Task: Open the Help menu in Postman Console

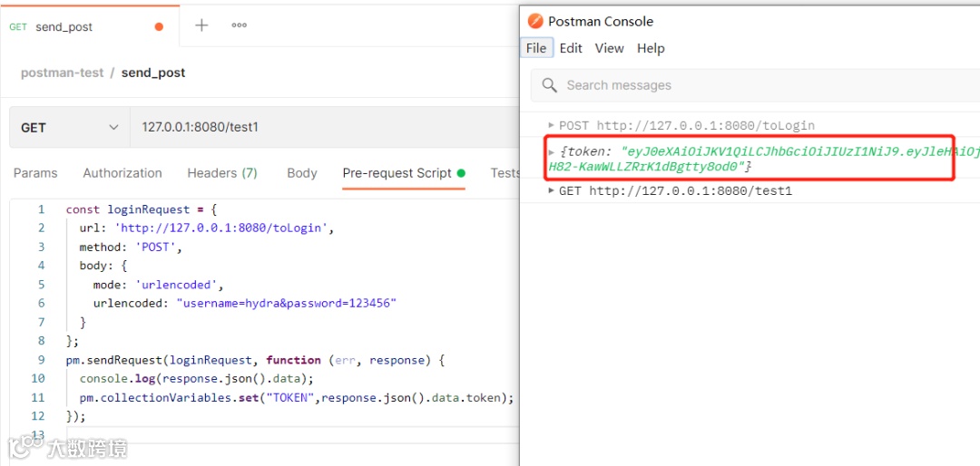Action: 651,48
